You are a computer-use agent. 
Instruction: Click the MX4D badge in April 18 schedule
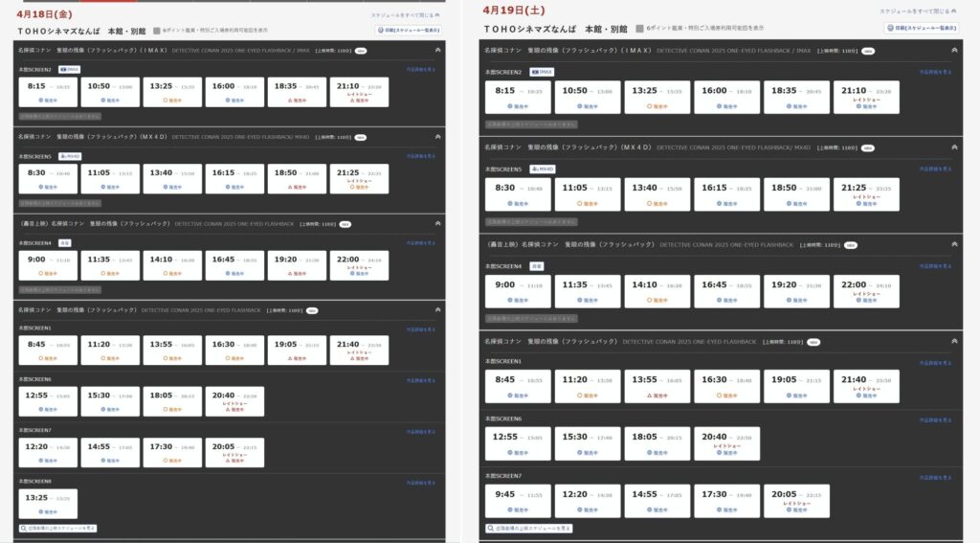tap(70, 156)
